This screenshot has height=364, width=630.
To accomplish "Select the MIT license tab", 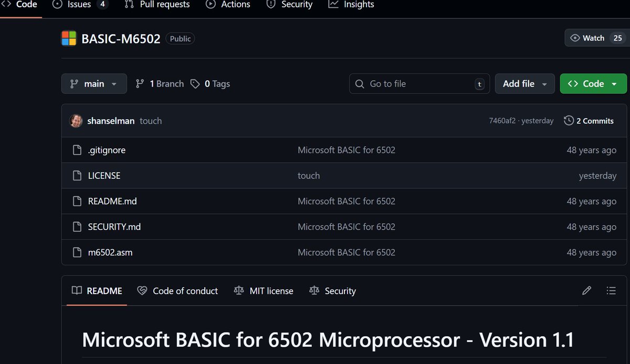I will (264, 291).
